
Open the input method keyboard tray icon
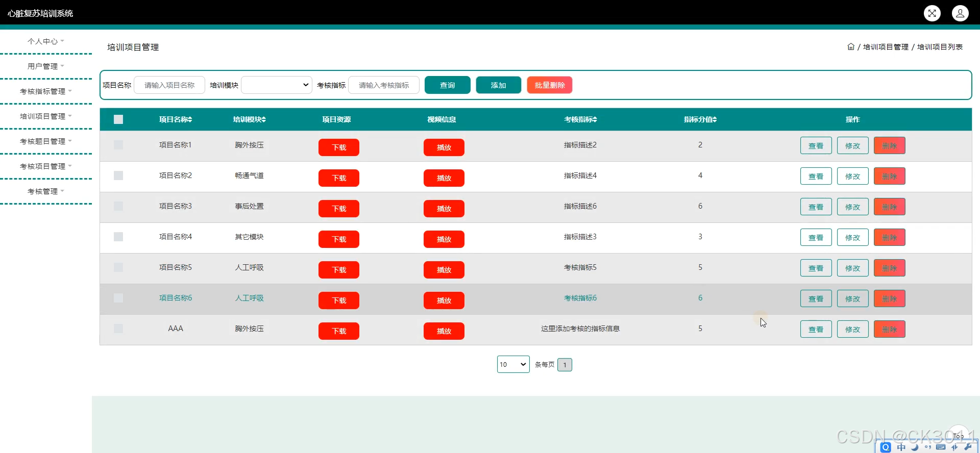click(941, 447)
